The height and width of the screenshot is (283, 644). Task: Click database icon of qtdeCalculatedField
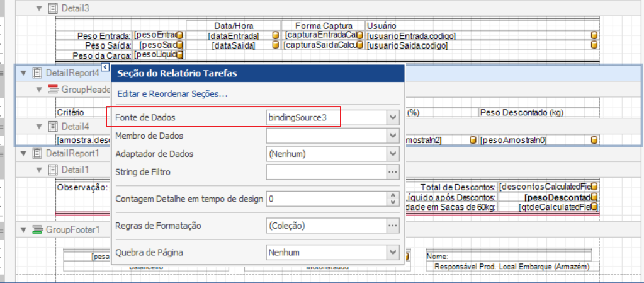pyautogui.click(x=594, y=207)
